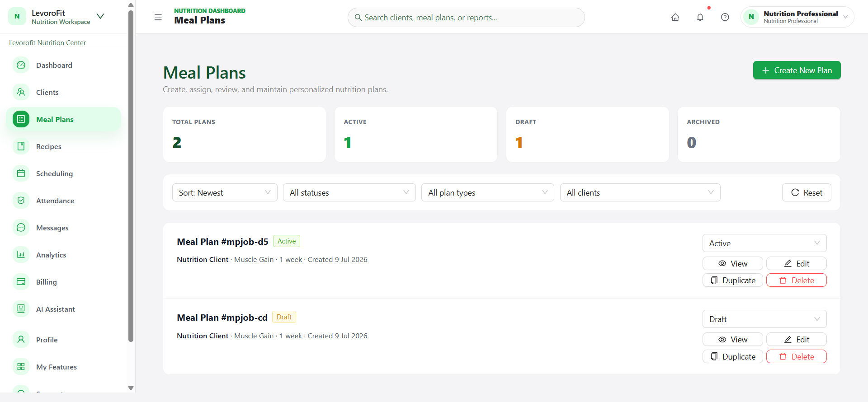Click the Recipes book icon
Image resolution: width=868 pixels, height=402 pixels.
coord(21,146)
